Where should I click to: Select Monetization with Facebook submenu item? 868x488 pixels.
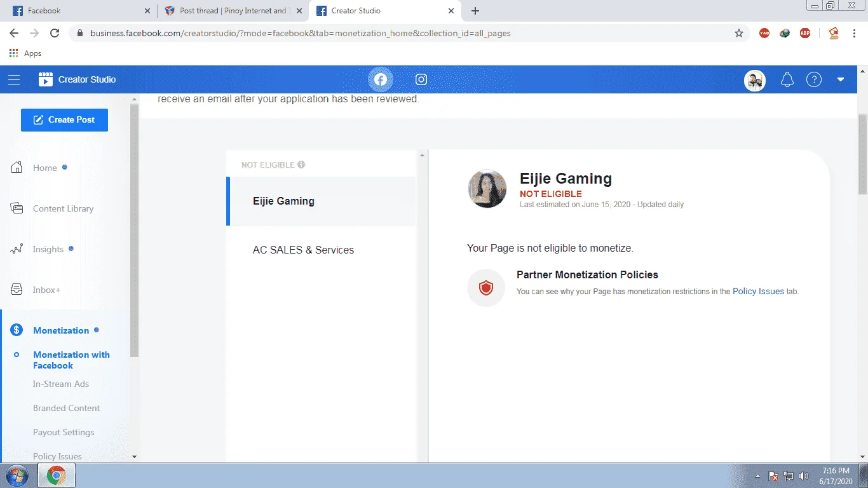pos(71,360)
